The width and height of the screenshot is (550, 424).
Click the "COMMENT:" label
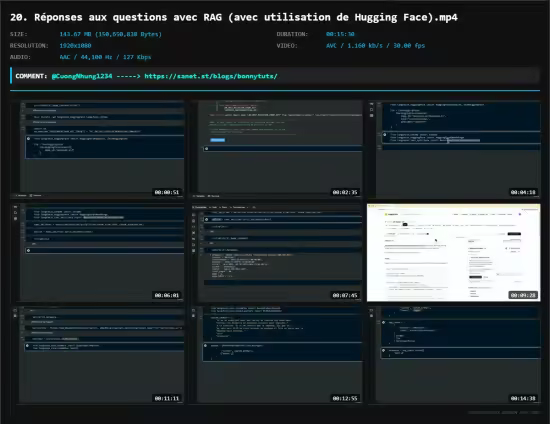(x=31, y=76)
